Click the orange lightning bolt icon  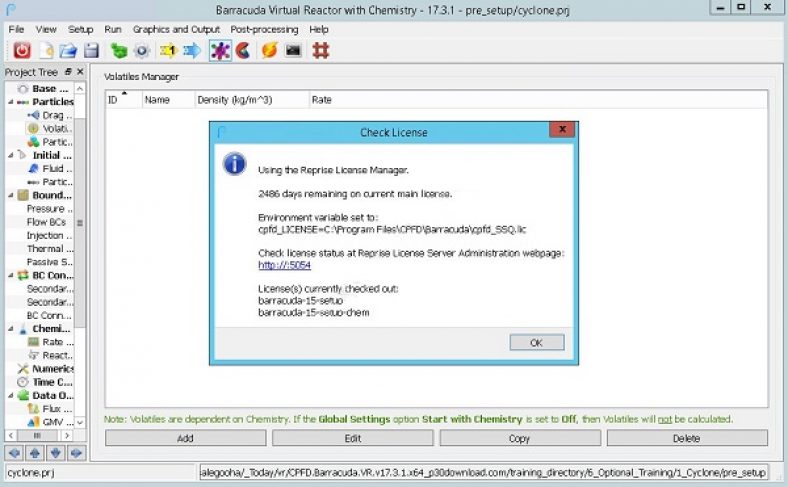[x=269, y=50]
